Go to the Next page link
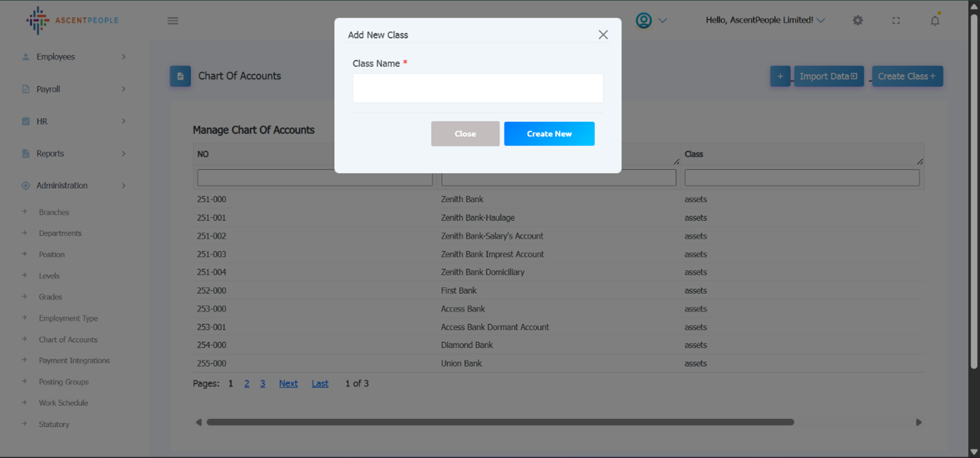The height and width of the screenshot is (458, 980). (x=288, y=384)
